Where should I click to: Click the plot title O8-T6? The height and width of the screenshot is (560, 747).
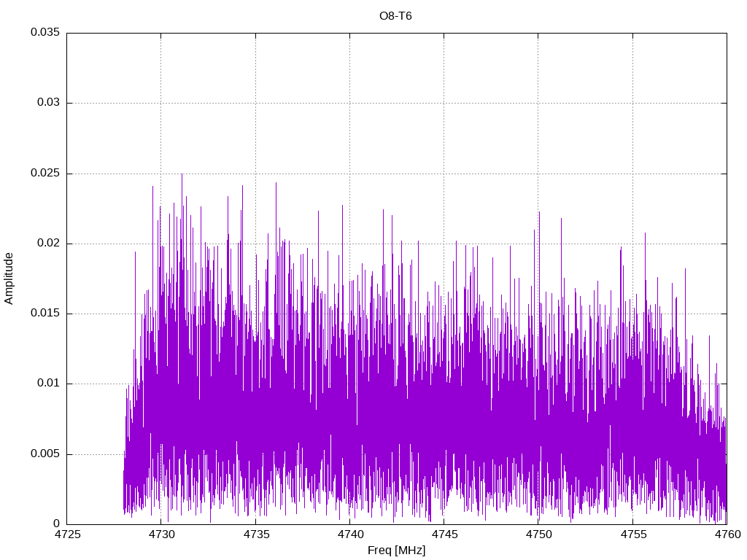tap(395, 15)
